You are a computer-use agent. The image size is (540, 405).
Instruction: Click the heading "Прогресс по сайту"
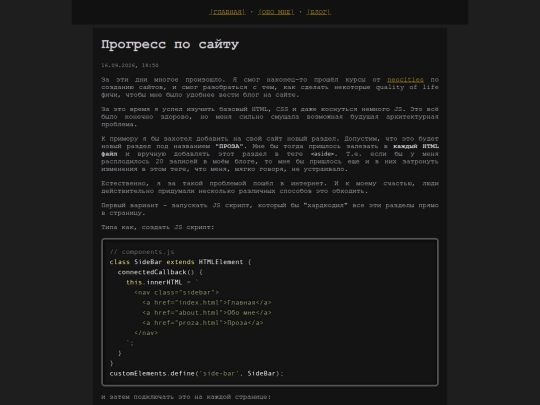[x=170, y=44]
